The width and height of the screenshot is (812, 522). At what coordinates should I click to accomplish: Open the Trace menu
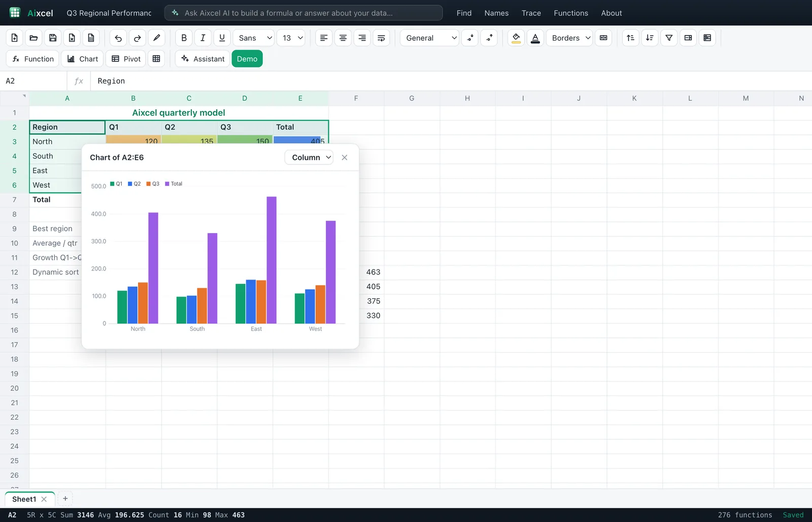tap(531, 13)
